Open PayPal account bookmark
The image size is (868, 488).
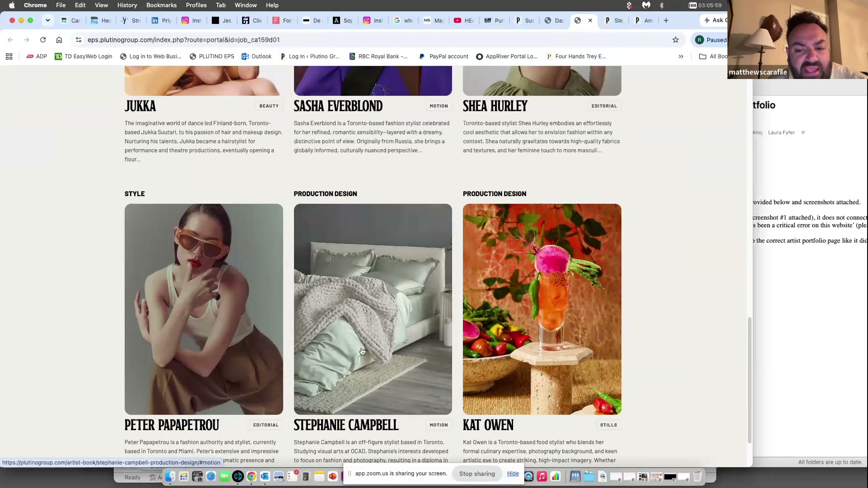point(444,56)
